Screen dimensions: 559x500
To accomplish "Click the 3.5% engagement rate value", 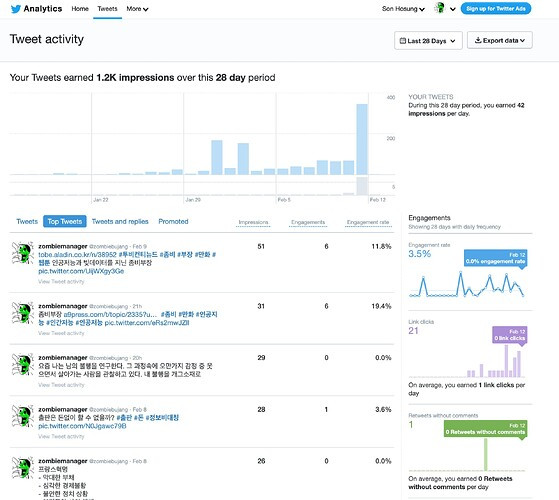I will pyautogui.click(x=420, y=254).
